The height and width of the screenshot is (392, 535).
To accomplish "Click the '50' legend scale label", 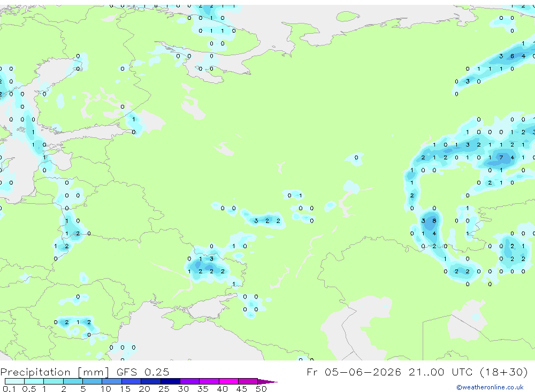I will click(261, 389).
